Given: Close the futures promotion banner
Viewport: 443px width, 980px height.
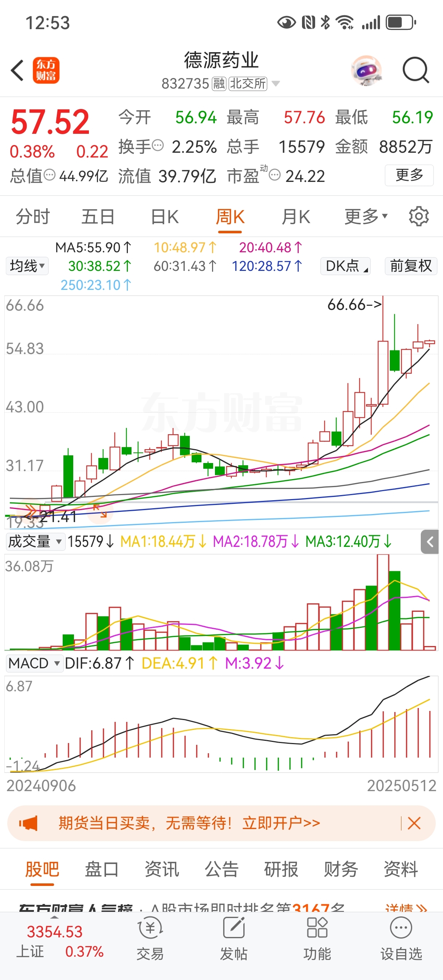Looking at the screenshot, I should 414,823.
